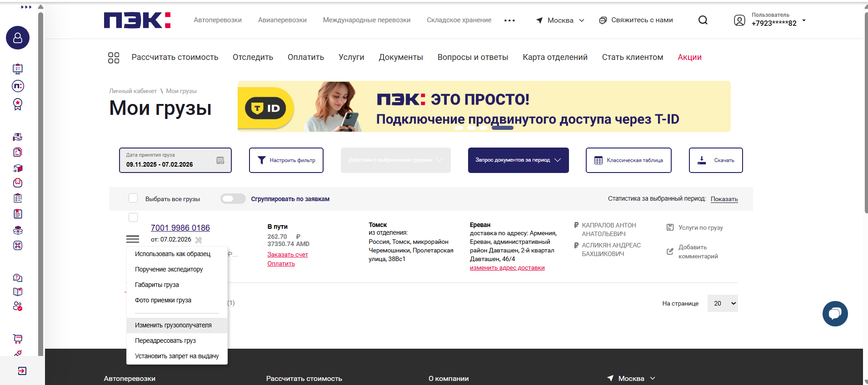The image size is (868, 385).
Task: Click the logout arrow icon at sidebar bottom
Action: pos(22,371)
